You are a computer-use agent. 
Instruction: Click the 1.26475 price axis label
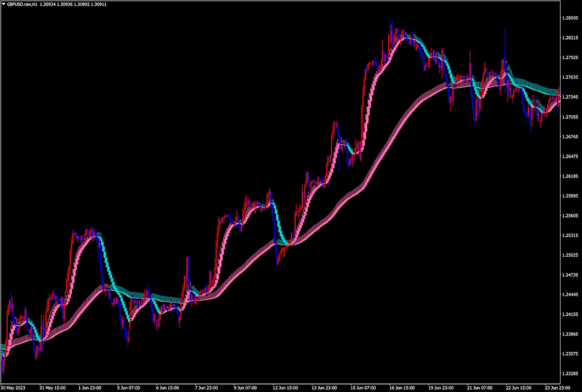[x=571, y=156]
